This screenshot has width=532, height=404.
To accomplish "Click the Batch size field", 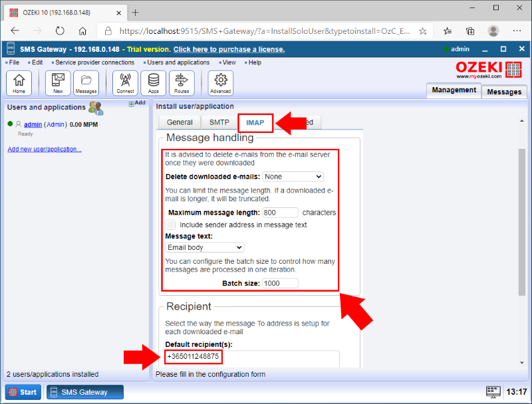I will tap(280, 283).
